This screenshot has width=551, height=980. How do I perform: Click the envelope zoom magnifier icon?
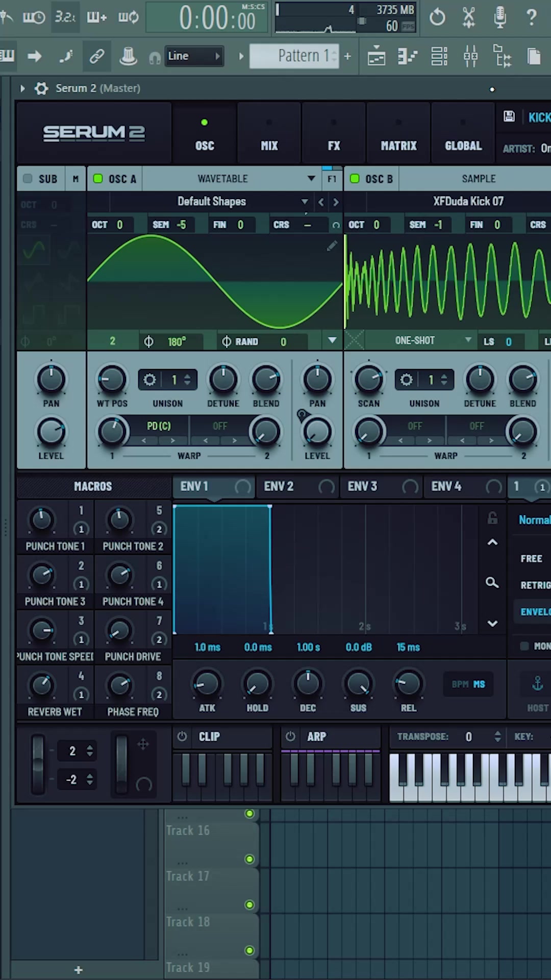(492, 582)
